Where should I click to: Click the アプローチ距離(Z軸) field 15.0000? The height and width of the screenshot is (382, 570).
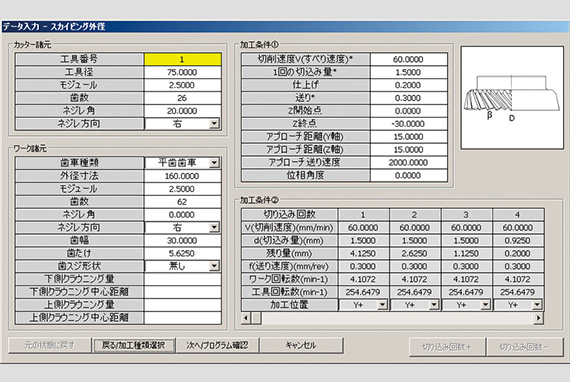(x=409, y=149)
